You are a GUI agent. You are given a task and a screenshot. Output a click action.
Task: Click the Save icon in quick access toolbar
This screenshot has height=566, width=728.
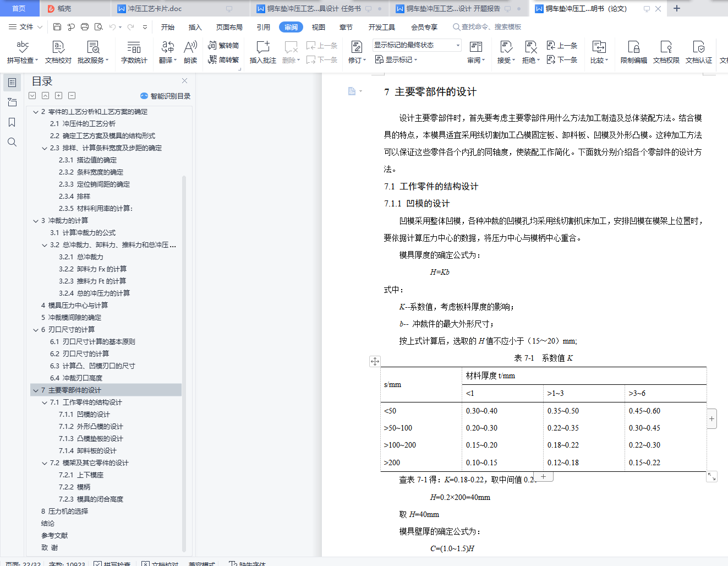[57, 27]
